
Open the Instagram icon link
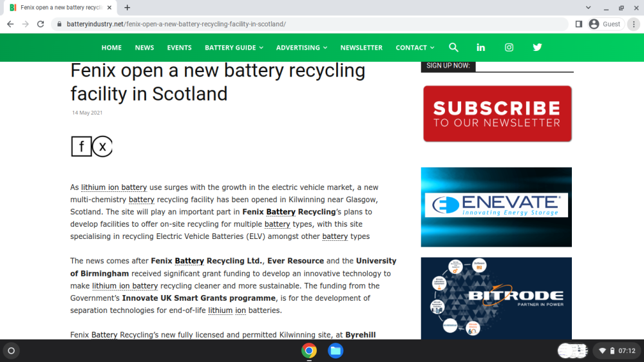click(x=509, y=47)
